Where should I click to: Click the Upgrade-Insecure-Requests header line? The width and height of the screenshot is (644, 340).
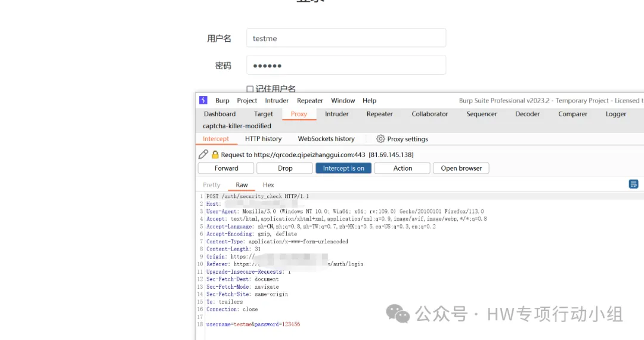(248, 272)
